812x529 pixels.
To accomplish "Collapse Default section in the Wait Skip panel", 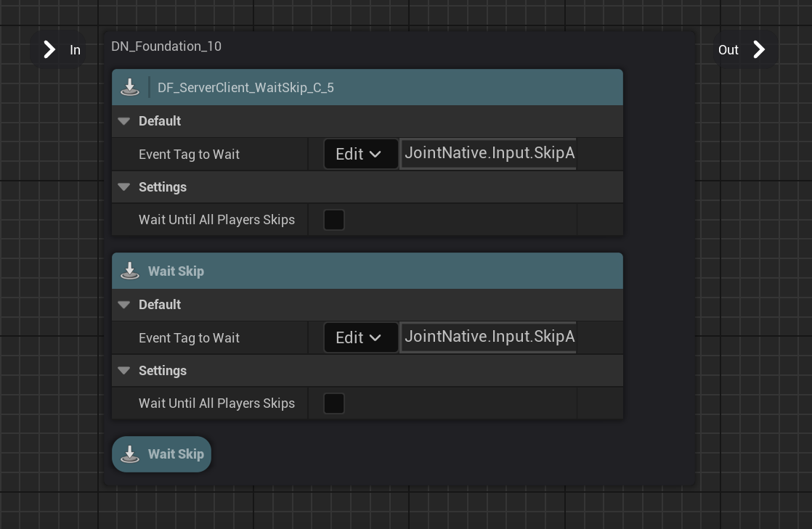I will point(124,305).
